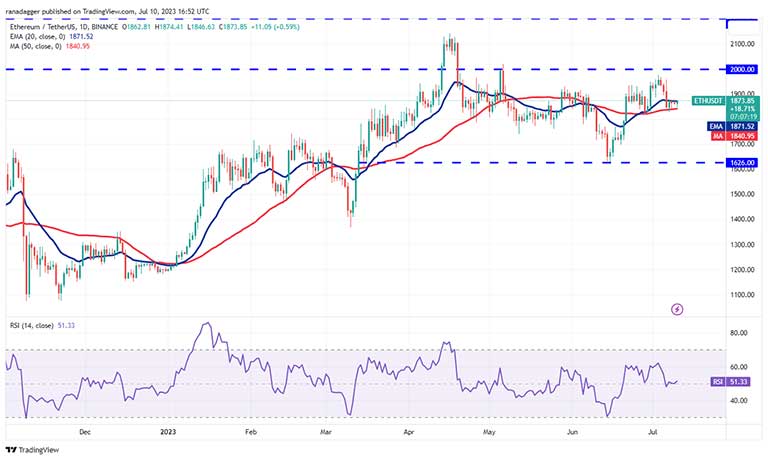The width and height of the screenshot is (768, 463).
Task: Click the 1626.00 blue level label
Action: [x=742, y=162]
